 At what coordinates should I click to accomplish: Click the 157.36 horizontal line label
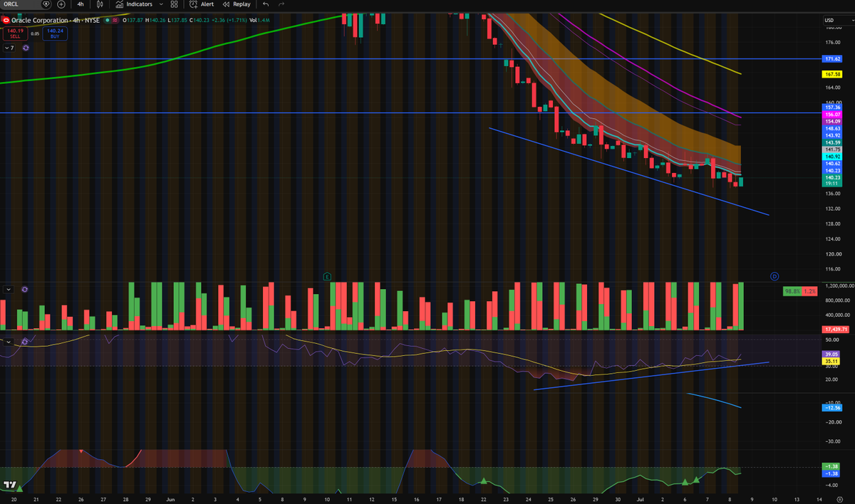(832, 107)
